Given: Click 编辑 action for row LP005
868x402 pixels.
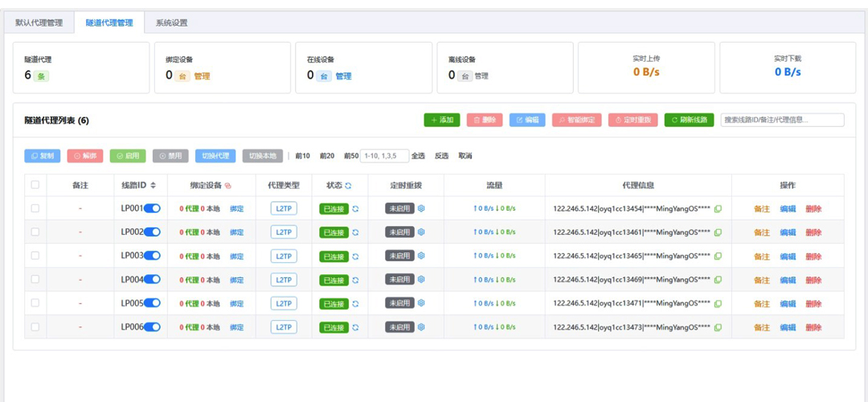Looking at the screenshot, I should [x=788, y=303].
